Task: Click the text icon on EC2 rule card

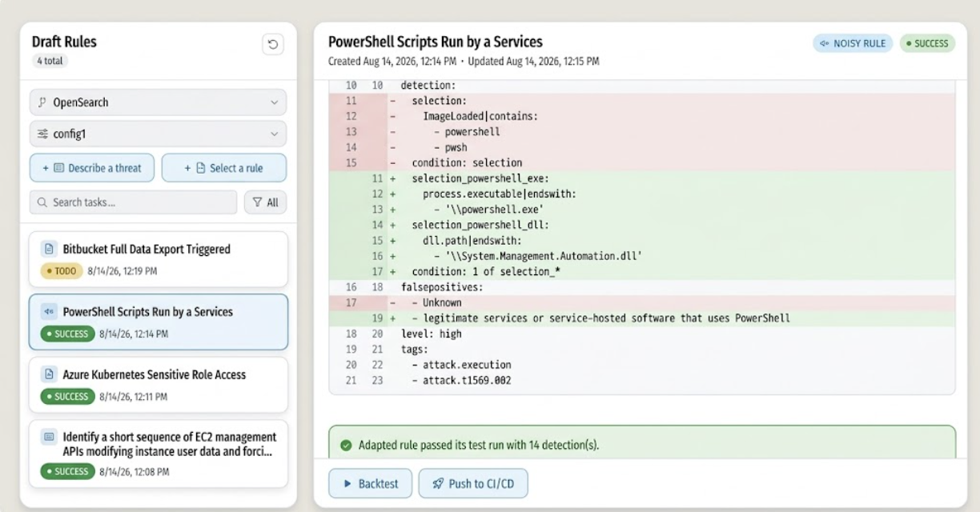Action: click(x=49, y=437)
